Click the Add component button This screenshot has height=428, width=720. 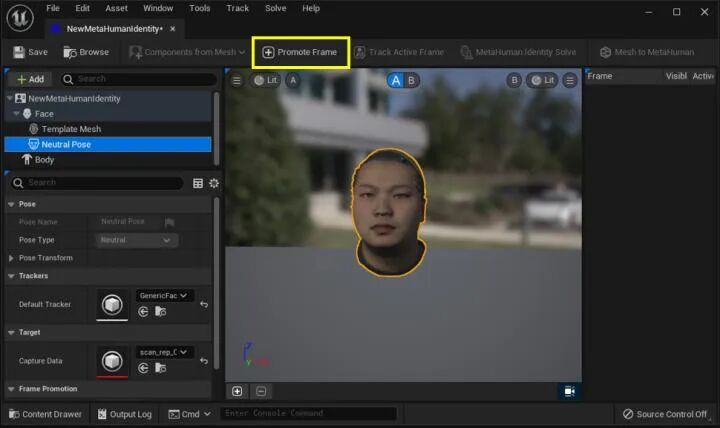[30, 79]
